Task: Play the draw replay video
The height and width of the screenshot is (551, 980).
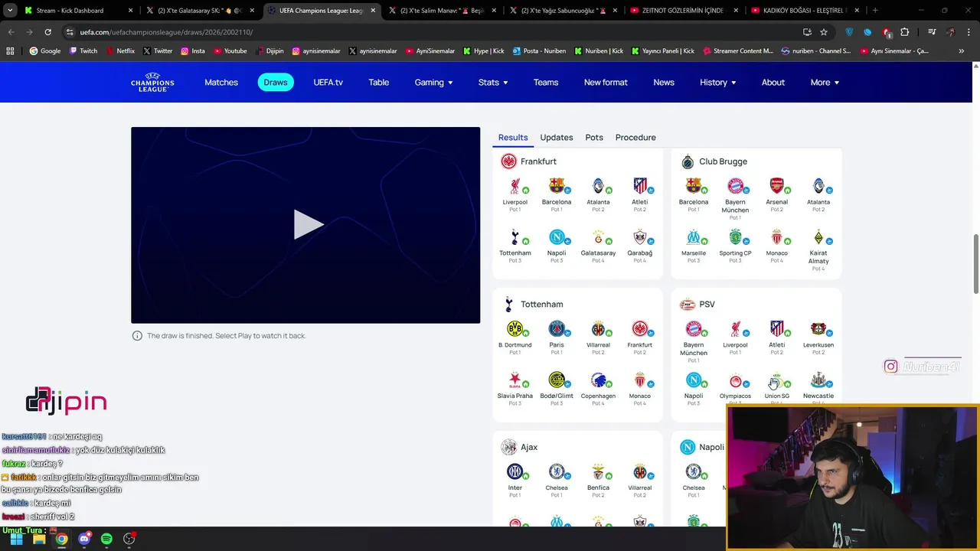Action: [308, 225]
